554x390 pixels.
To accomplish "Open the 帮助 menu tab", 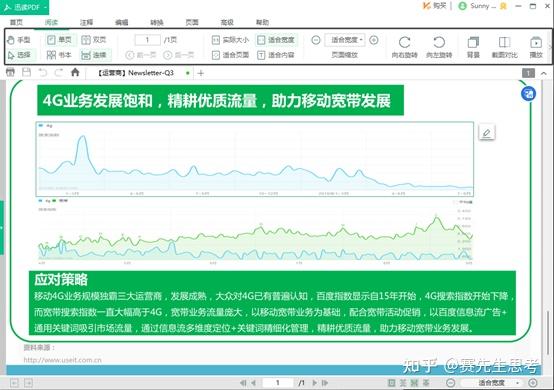I will [x=262, y=22].
